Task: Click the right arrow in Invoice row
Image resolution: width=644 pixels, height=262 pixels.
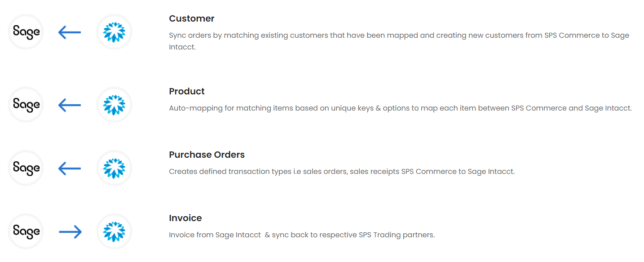Action: (70, 232)
